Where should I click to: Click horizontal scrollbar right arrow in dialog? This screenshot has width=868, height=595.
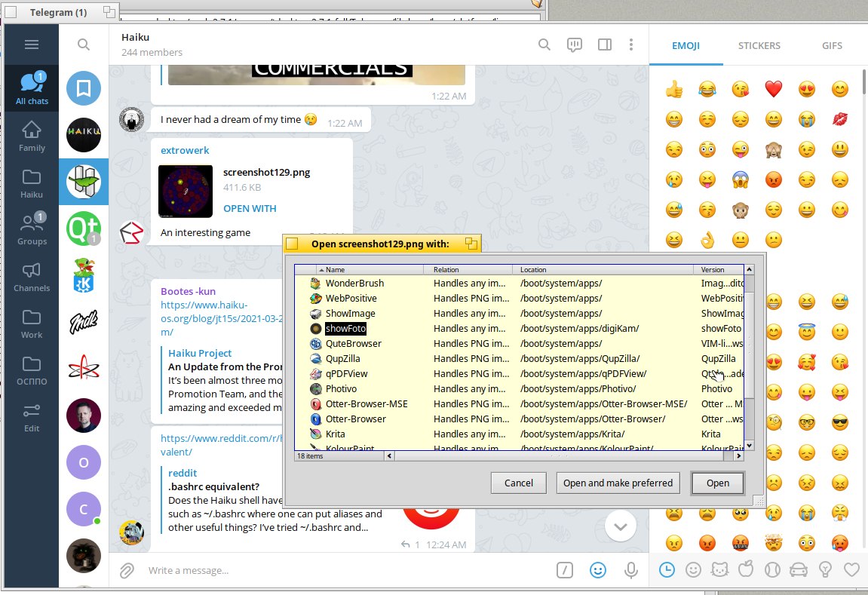(738, 456)
